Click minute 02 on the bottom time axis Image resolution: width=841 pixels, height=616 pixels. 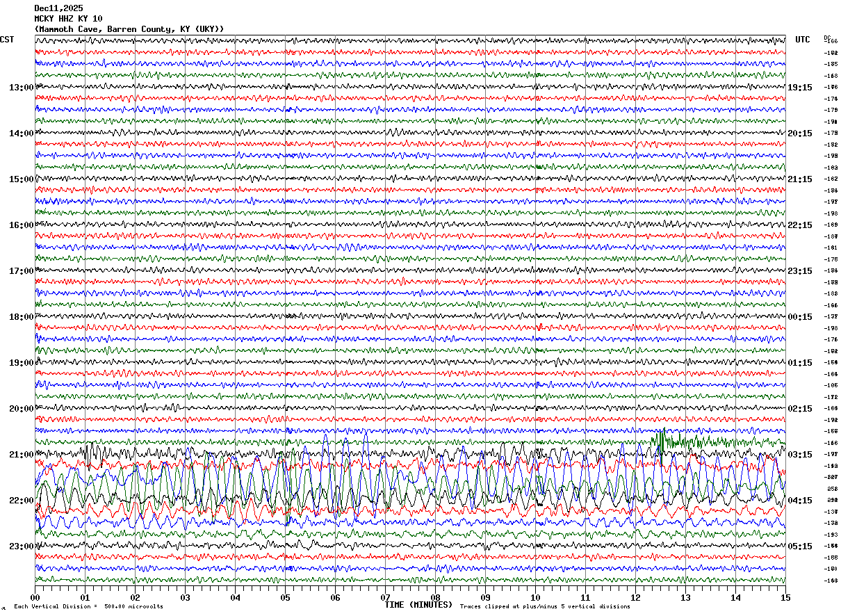tap(135, 597)
